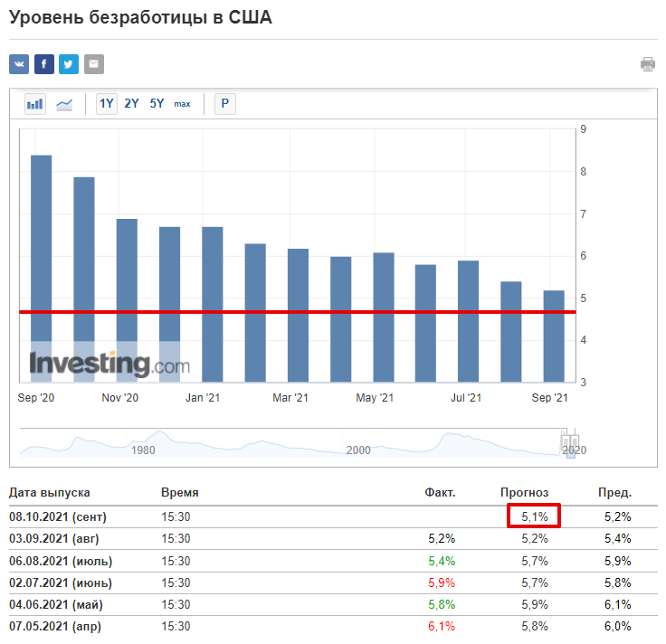Toggle the P forecast button
The height and width of the screenshot is (644, 666).
[225, 104]
